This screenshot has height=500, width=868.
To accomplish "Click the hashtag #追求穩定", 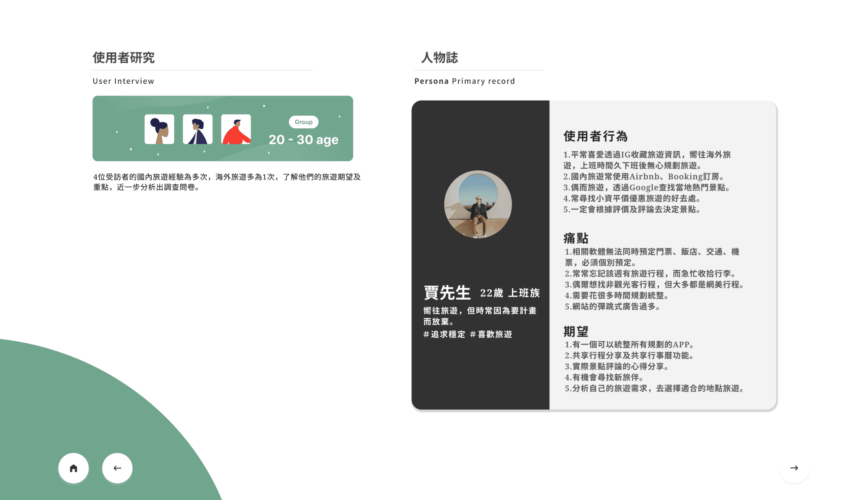I will pos(444,334).
